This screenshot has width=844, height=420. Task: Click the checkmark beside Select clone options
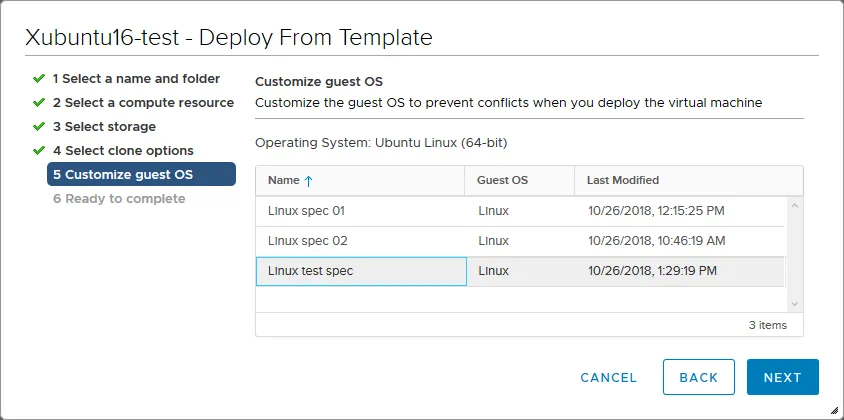click(x=39, y=151)
